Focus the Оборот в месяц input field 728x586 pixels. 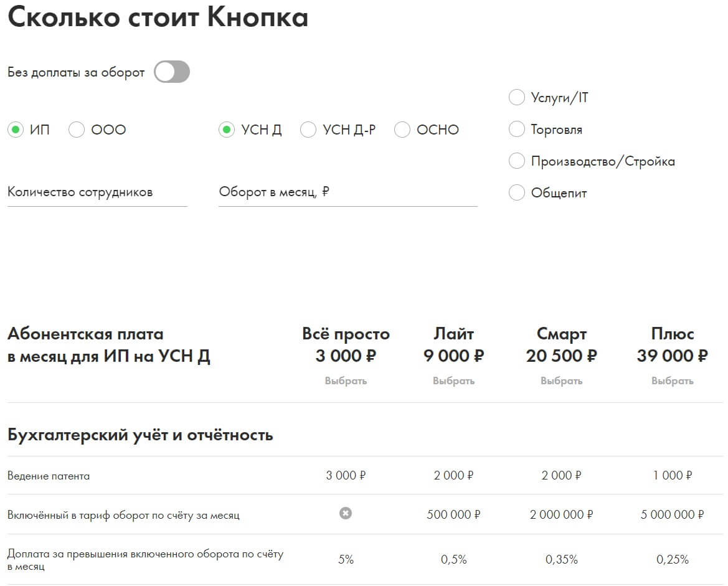pos(347,192)
